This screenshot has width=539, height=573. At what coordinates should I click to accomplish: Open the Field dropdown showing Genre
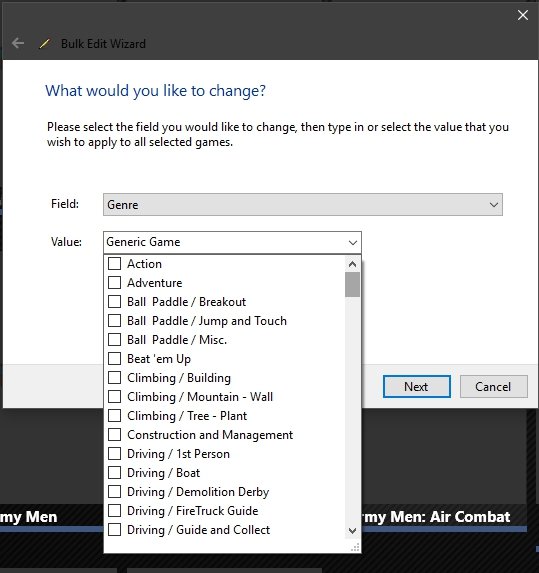[303, 205]
